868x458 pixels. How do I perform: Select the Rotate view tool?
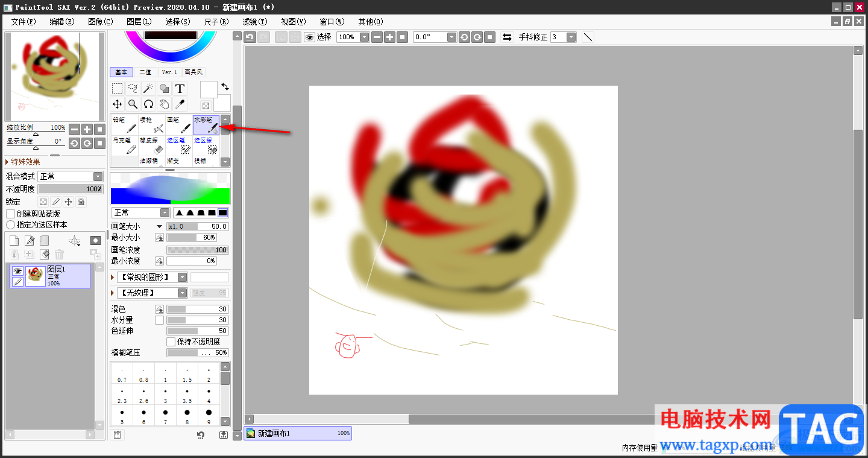click(x=149, y=104)
